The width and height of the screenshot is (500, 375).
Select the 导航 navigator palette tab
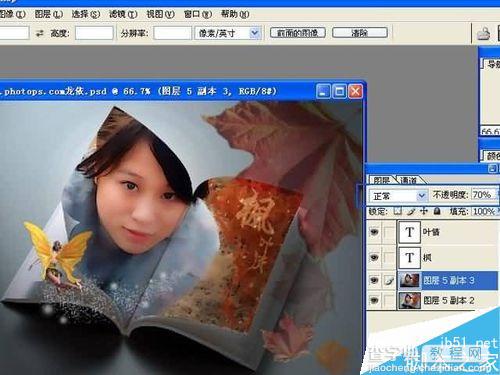[x=492, y=64]
